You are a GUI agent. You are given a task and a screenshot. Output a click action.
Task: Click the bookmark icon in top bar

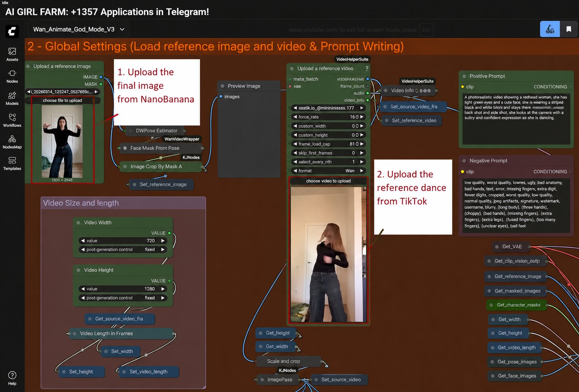pyautogui.click(x=569, y=29)
